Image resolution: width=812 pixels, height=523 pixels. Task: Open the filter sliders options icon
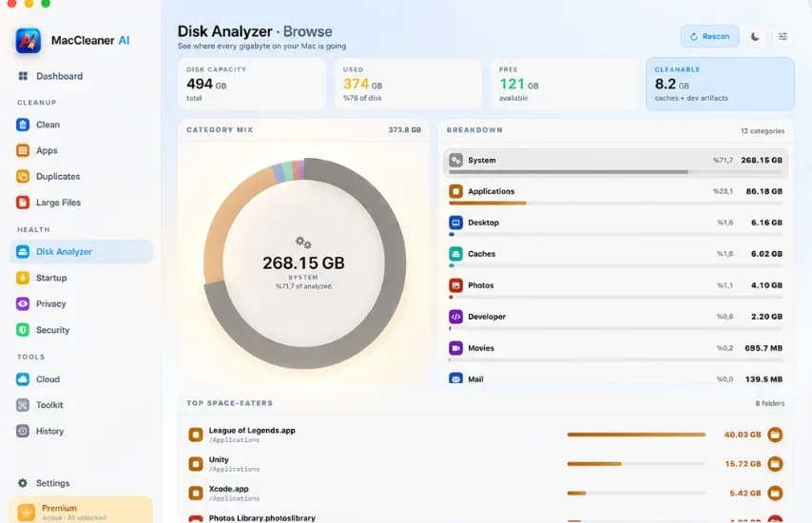click(x=783, y=36)
